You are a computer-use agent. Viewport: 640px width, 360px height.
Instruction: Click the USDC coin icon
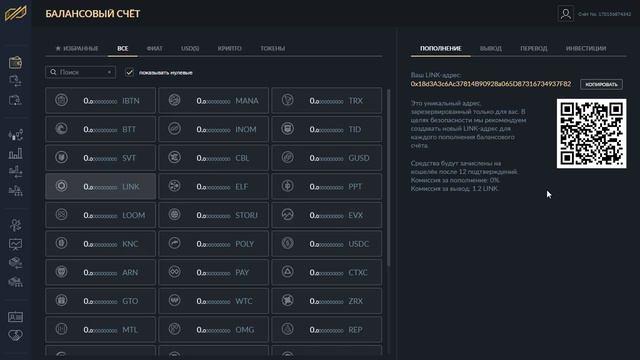coord(287,243)
